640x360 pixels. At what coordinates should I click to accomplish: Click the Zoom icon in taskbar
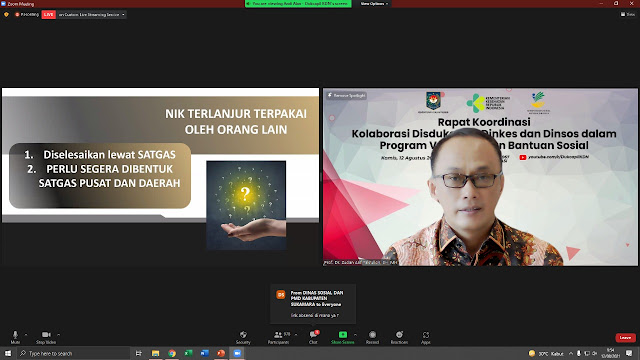coord(237,353)
